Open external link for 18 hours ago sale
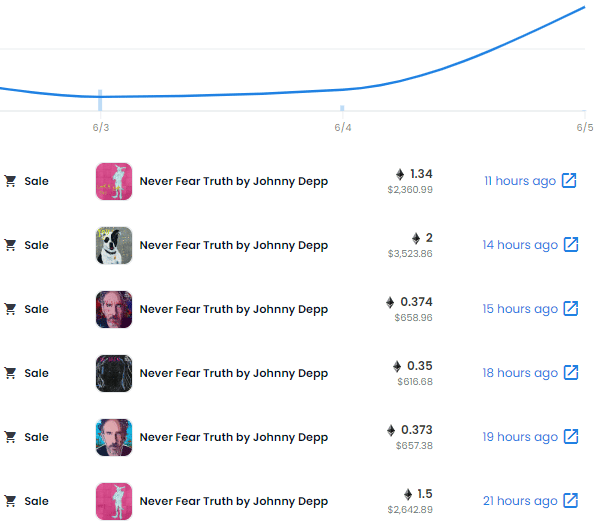This screenshot has width=598, height=523. click(571, 373)
